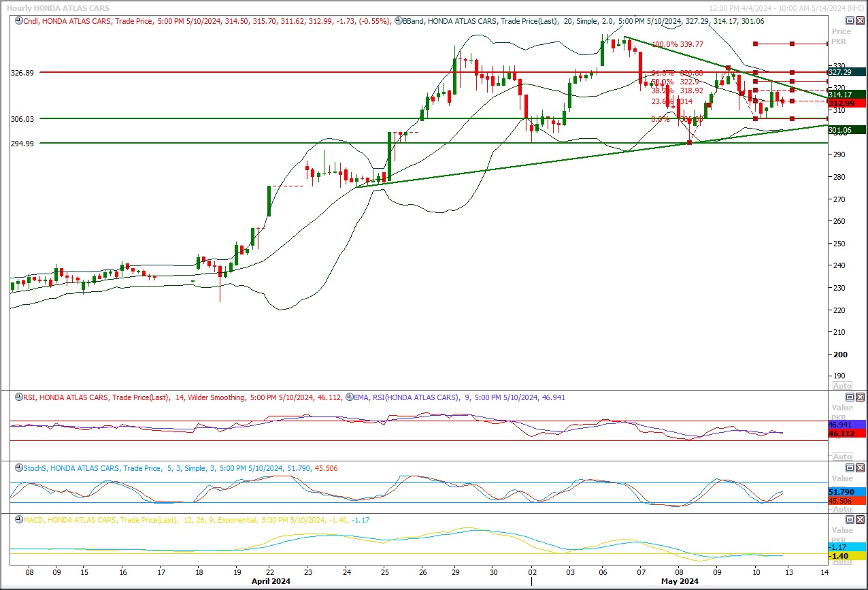This screenshot has width=868, height=590.
Task: Click the -1.40 MACD value tag
Action: [847, 556]
